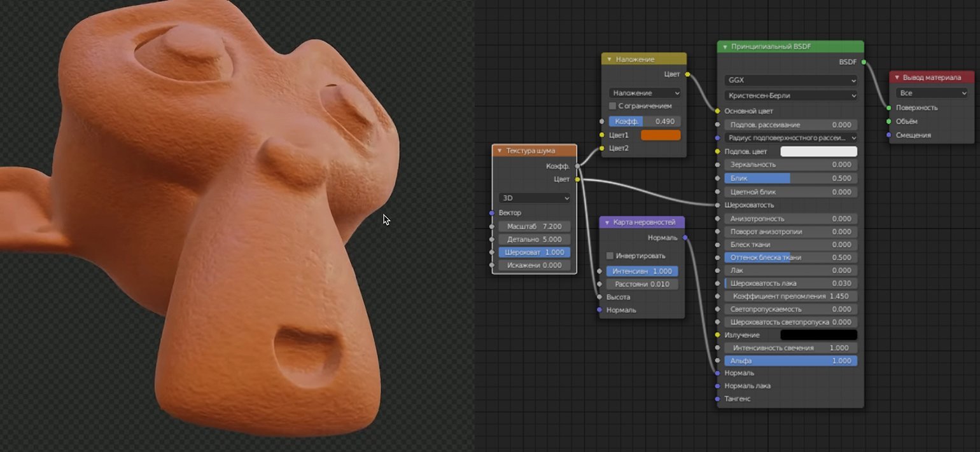Select the Вывод материала node by its header
Viewport: 980px width, 452px height.
[934, 78]
